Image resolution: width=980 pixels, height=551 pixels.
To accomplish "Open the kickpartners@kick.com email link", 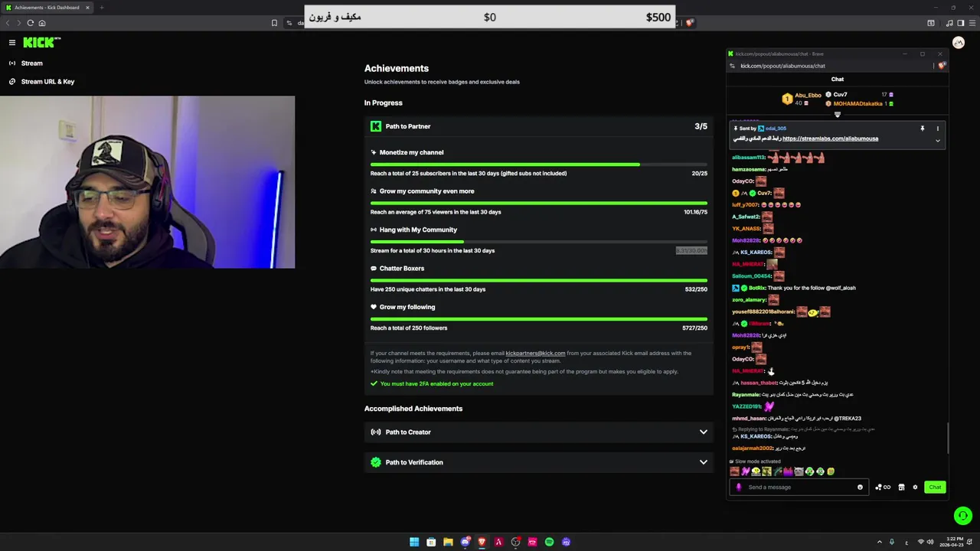I will coord(535,354).
